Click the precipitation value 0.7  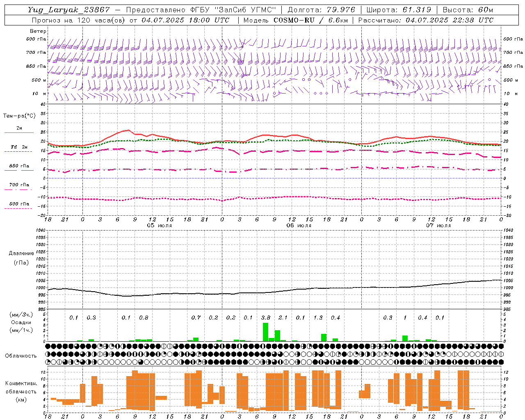point(196,317)
